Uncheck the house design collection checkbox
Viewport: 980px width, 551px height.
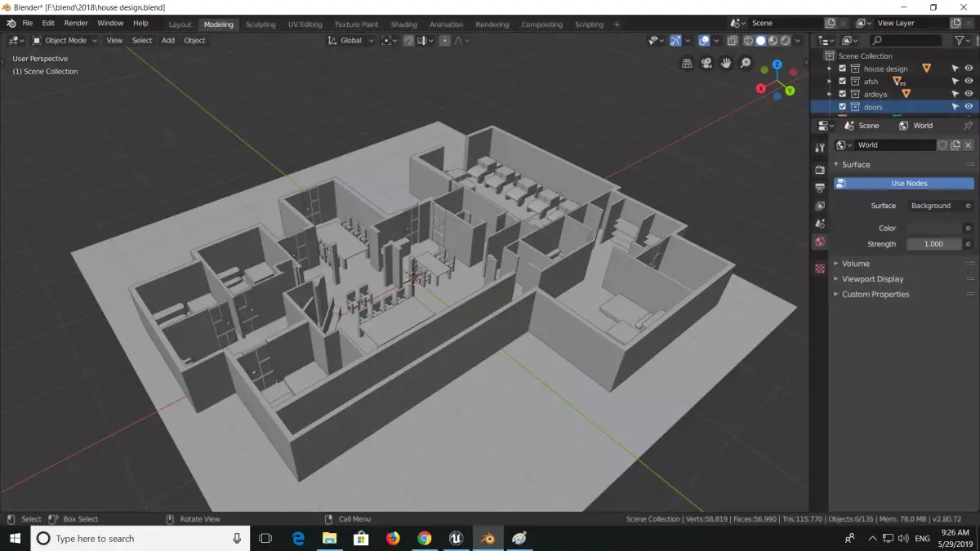tap(842, 69)
